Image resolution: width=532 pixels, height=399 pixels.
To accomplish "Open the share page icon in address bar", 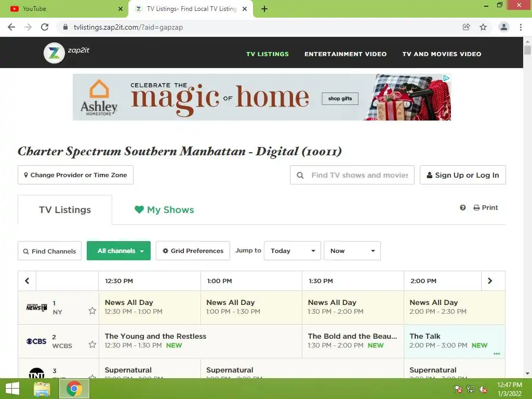I will tap(467, 27).
